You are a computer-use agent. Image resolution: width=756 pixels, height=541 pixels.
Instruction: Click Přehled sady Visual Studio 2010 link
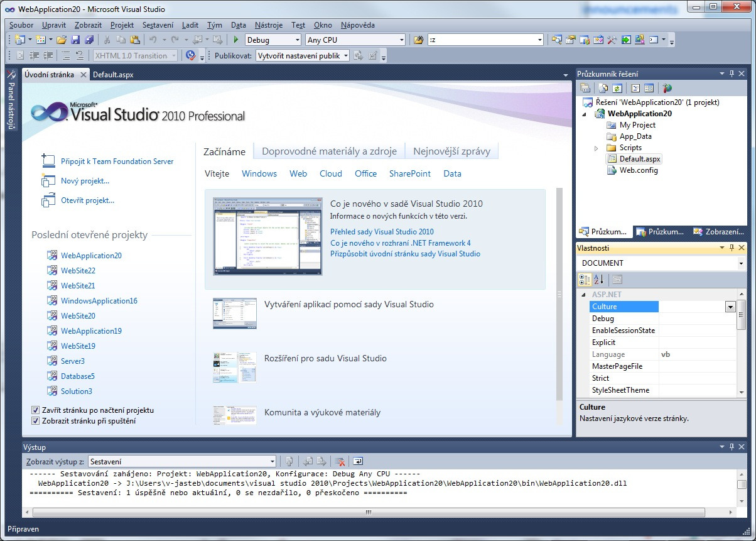[382, 231]
